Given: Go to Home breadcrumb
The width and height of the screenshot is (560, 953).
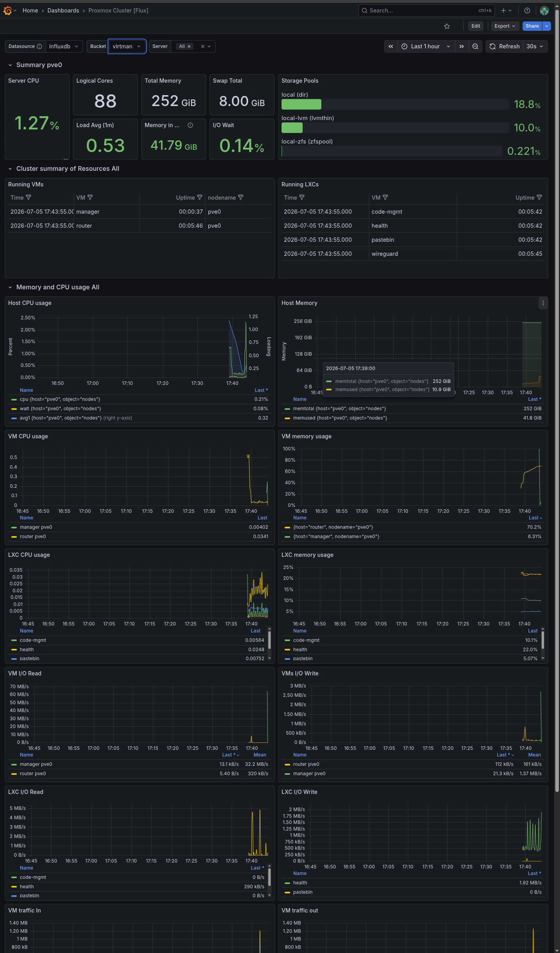Looking at the screenshot, I should click(x=30, y=11).
